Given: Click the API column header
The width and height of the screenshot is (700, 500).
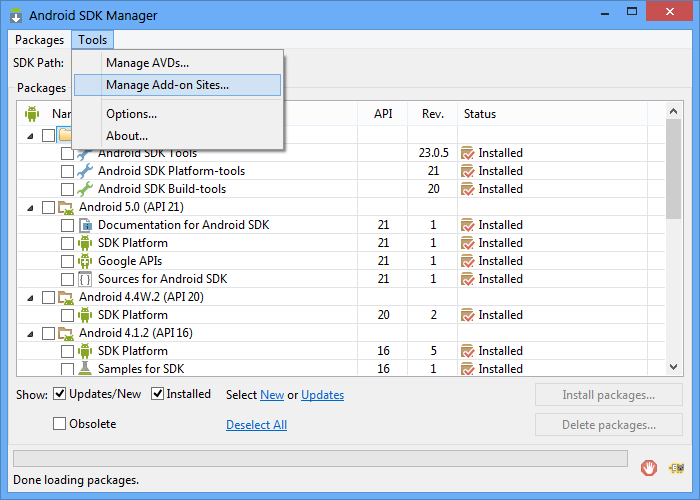Looking at the screenshot, I should [x=383, y=114].
